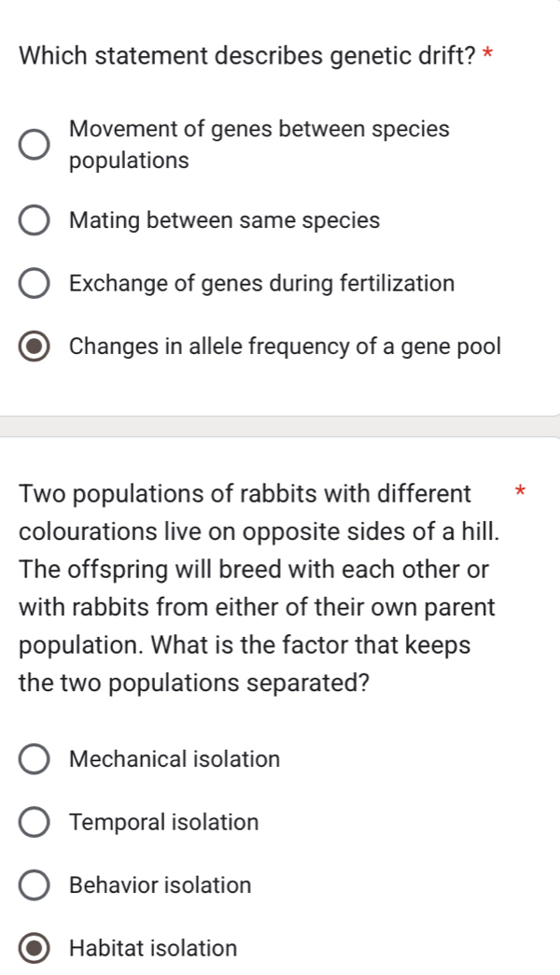
Task: Click the selected 'Habitat isolation' radio circle
Action: coord(35,948)
